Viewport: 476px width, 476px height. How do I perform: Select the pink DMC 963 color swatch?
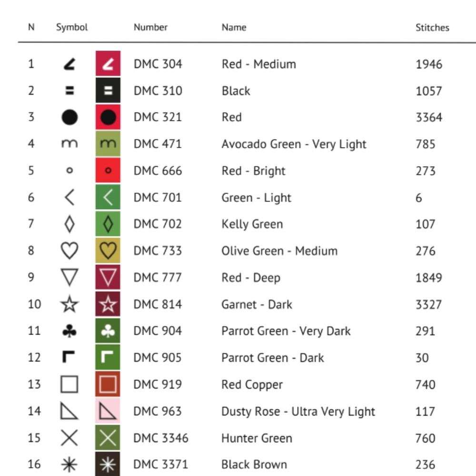[x=108, y=411]
